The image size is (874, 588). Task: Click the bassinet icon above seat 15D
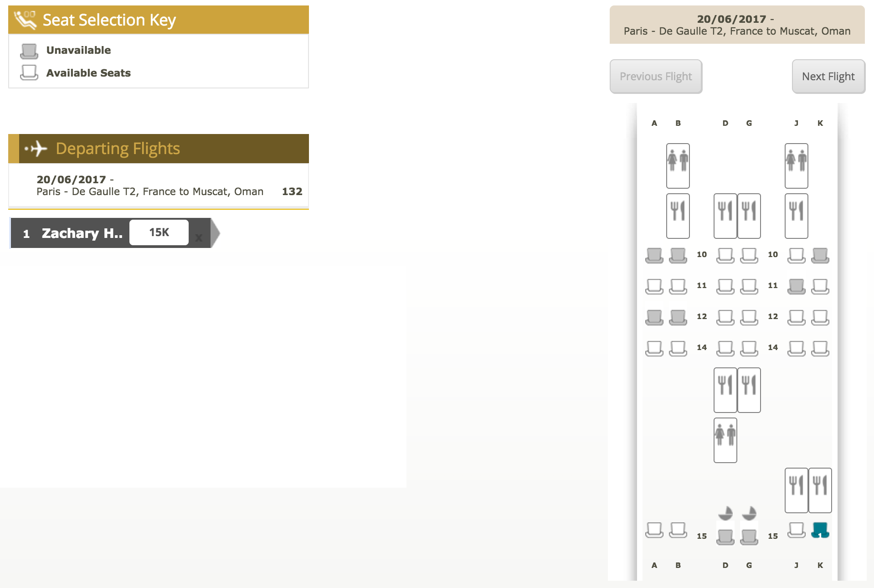[x=725, y=513]
